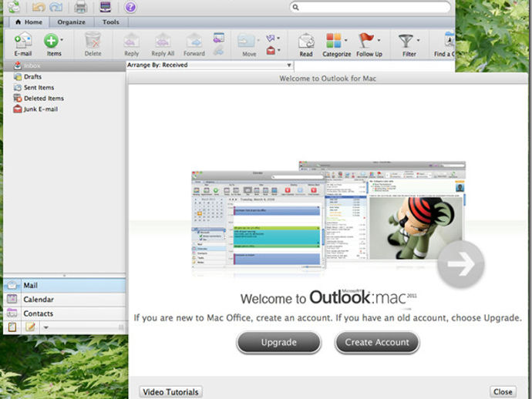This screenshot has width=532, height=399.
Task: Click the Upgrade button
Action: (x=278, y=343)
